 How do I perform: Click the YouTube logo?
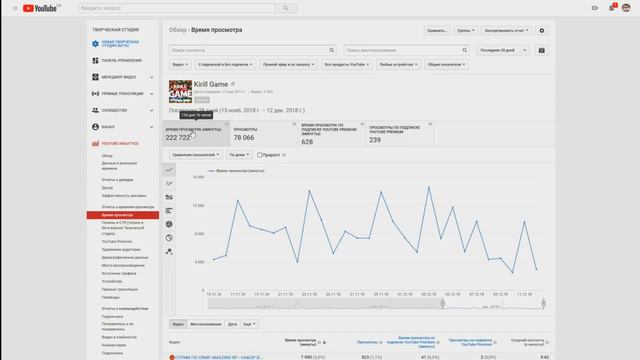pos(41,8)
